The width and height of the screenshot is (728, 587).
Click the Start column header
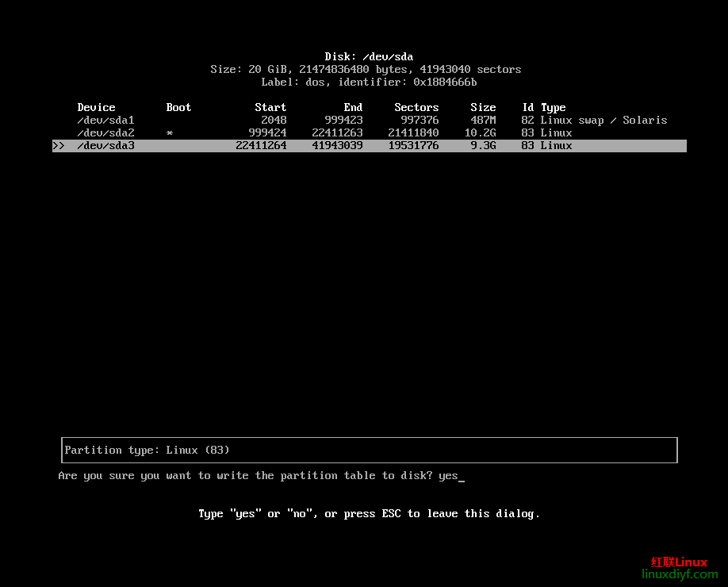point(270,108)
